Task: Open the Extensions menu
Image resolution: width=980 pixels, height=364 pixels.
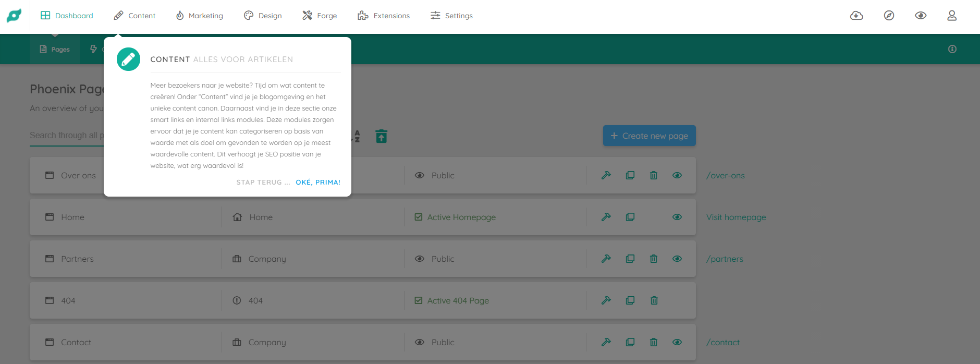Action: [x=384, y=16]
